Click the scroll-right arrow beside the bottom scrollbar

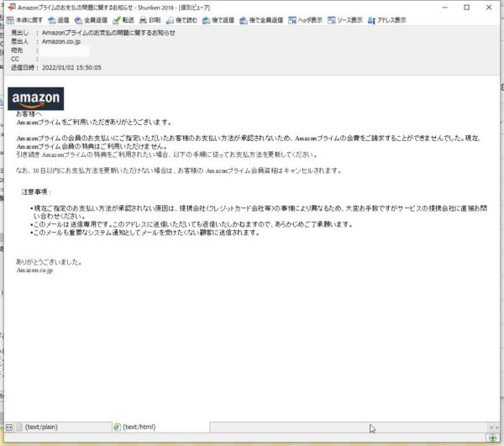[x=496, y=427]
